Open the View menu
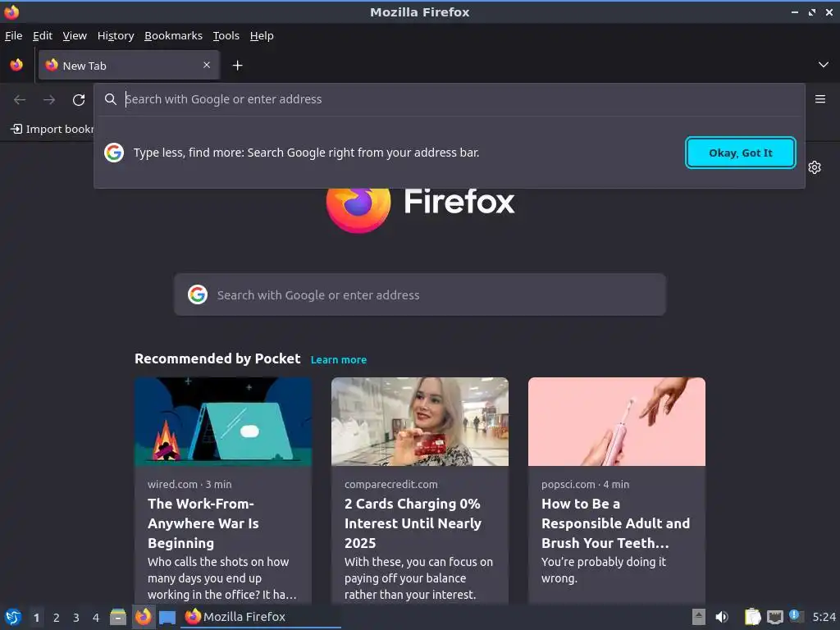The image size is (840, 630). pos(75,36)
